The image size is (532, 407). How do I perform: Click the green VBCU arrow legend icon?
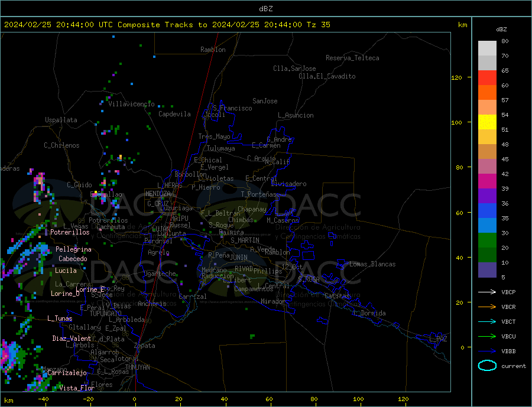[x=487, y=336]
